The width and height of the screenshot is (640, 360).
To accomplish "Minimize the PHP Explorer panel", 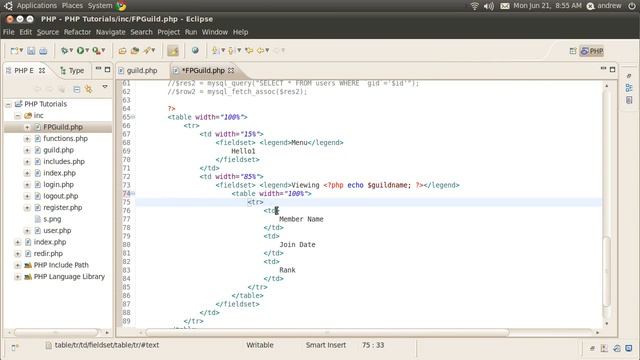I will 98,69.
